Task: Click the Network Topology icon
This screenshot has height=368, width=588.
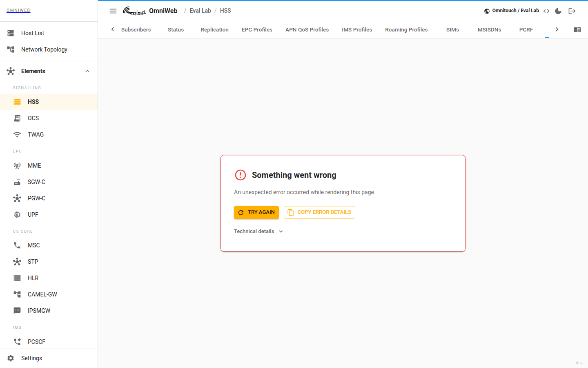Action: pos(11,49)
